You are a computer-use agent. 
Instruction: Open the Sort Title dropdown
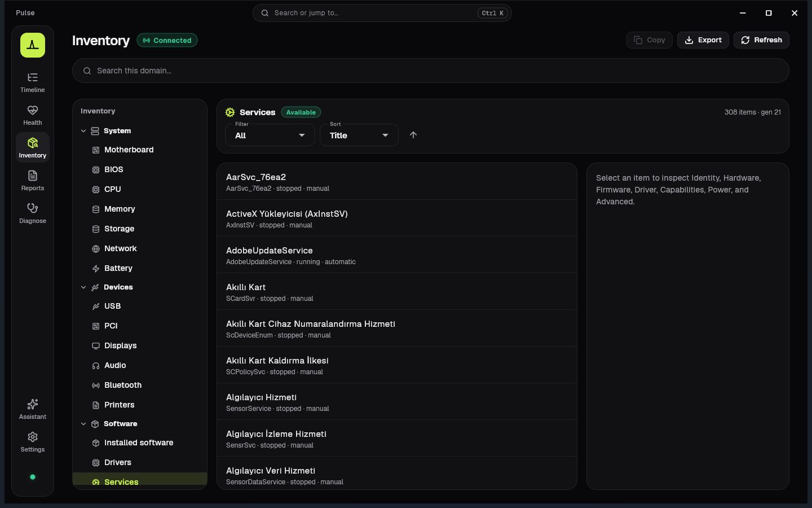(359, 135)
